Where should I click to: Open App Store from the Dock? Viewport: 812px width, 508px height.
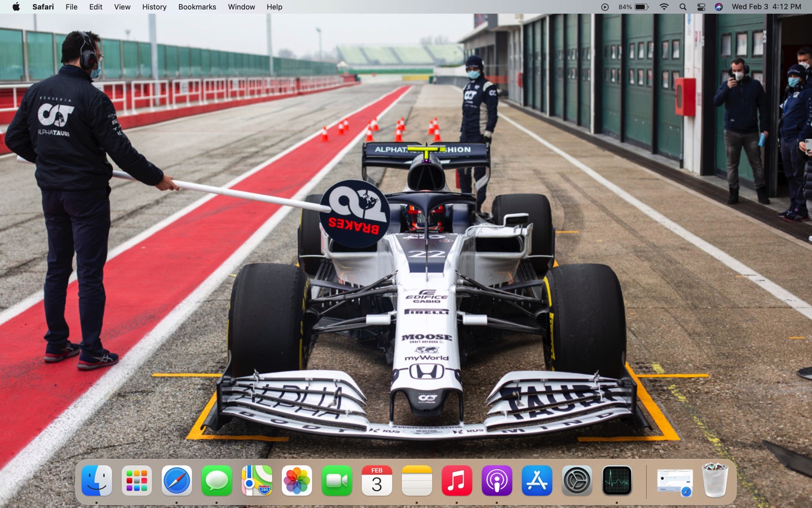click(537, 481)
